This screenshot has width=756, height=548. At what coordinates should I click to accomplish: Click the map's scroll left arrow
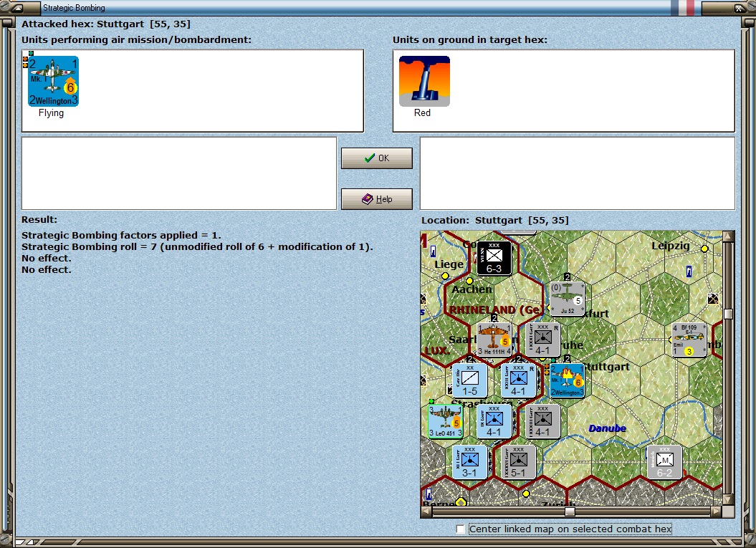tap(426, 511)
